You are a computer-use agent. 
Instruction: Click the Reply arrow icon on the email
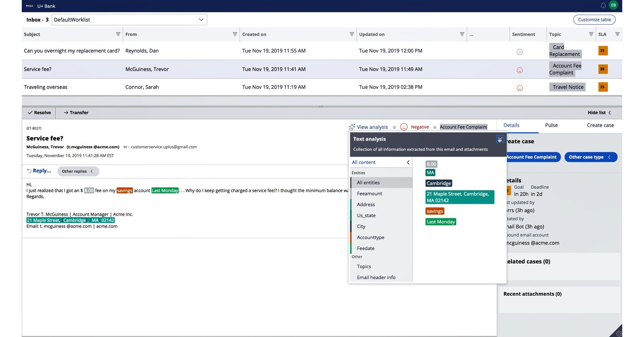30,170
